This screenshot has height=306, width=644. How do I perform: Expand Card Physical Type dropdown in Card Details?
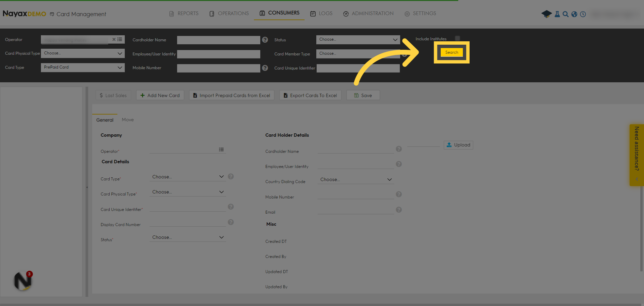[187, 192]
